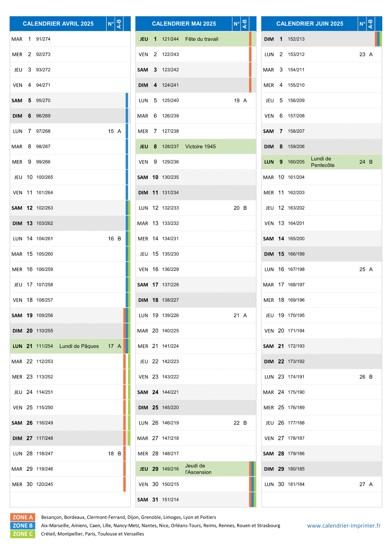Click the Zone A cities list text
This screenshot has height=555, width=392.
(129, 517)
